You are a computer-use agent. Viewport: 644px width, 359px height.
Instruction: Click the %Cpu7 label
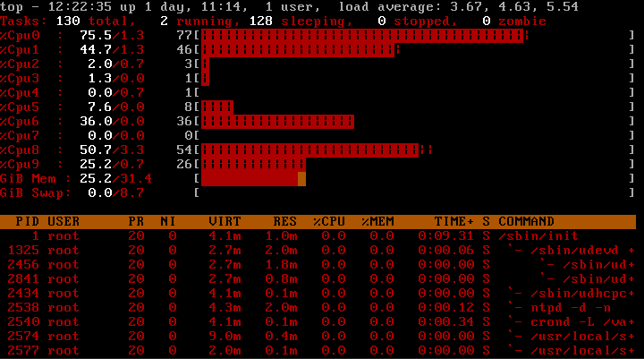20,136
